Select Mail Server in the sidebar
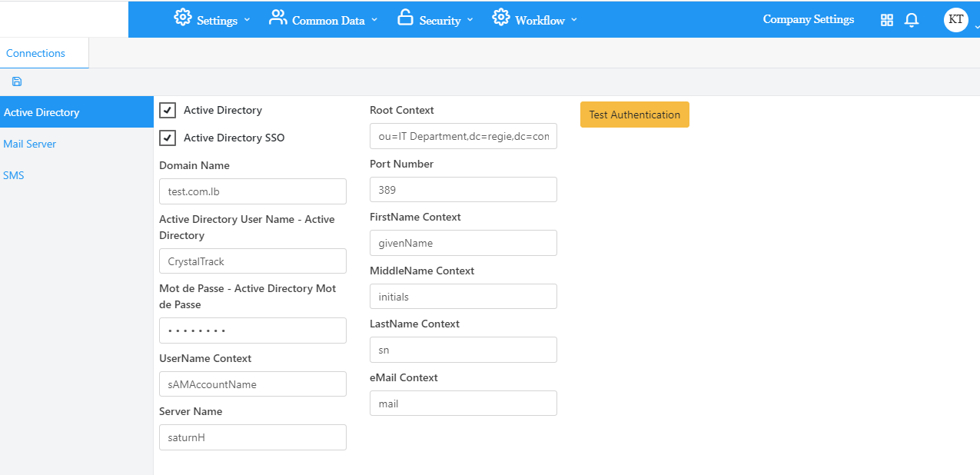 [x=30, y=144]
